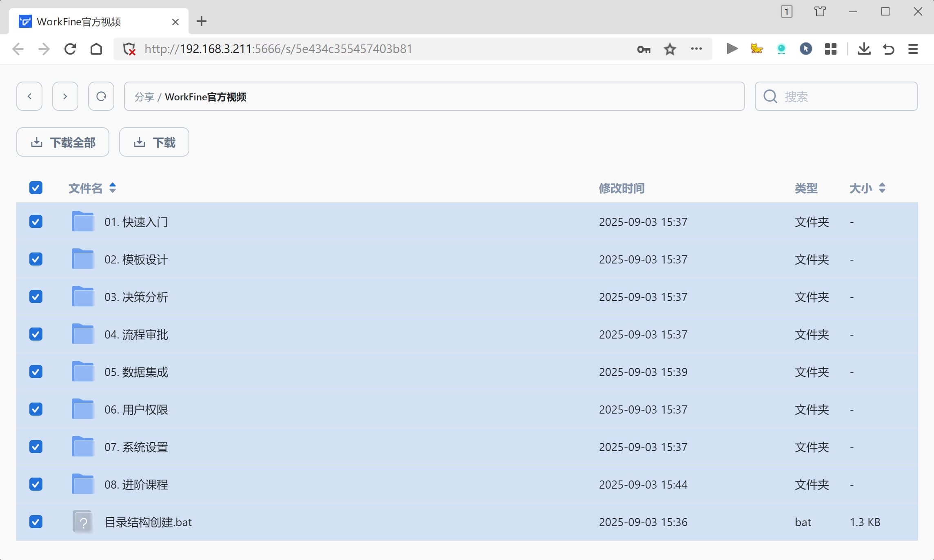Click the 2025-09-03 15:36 modified time
The height and width of the screenshot is (560, 934).
pos(643,522)
